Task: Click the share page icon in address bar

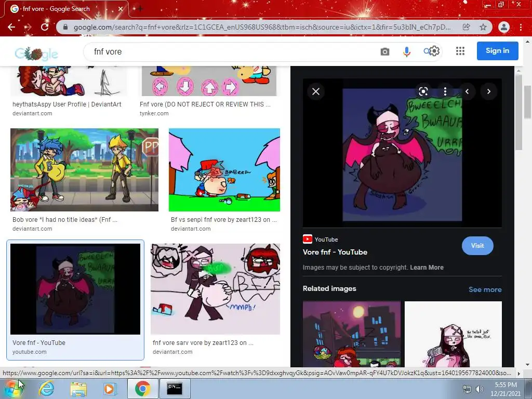Action: point(467,27)
